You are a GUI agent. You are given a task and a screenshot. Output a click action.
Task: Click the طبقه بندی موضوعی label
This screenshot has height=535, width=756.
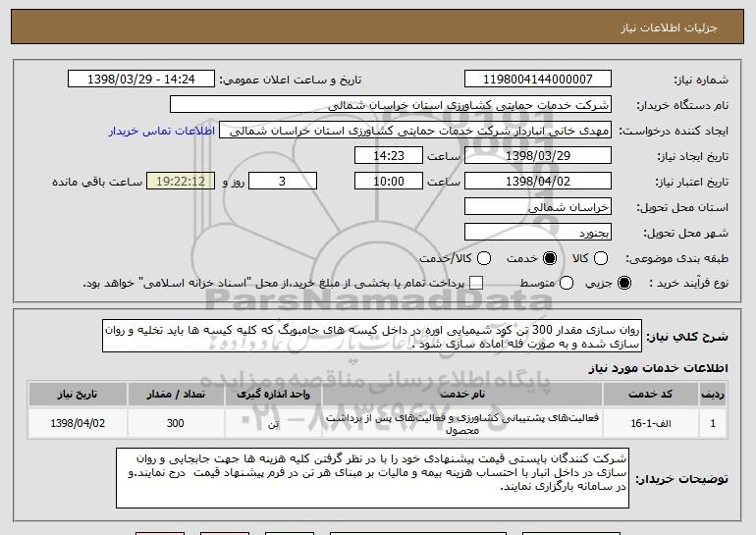click(676, 259)
